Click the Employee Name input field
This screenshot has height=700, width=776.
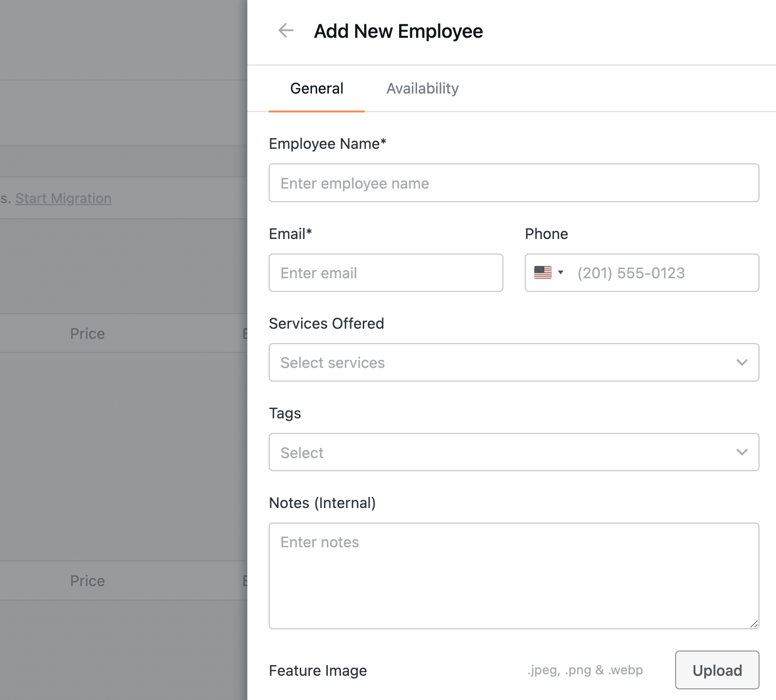pyautogui.click(x=514, y=183)
